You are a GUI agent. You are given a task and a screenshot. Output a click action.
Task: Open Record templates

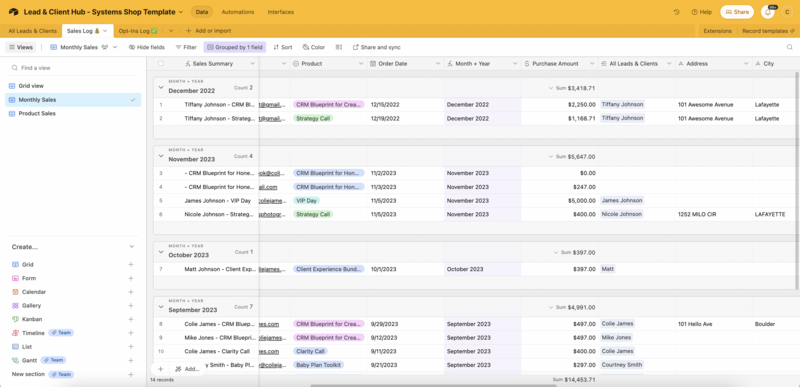[768, 31]
